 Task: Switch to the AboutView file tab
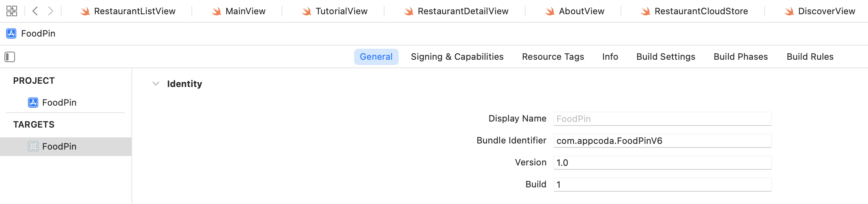575,11
